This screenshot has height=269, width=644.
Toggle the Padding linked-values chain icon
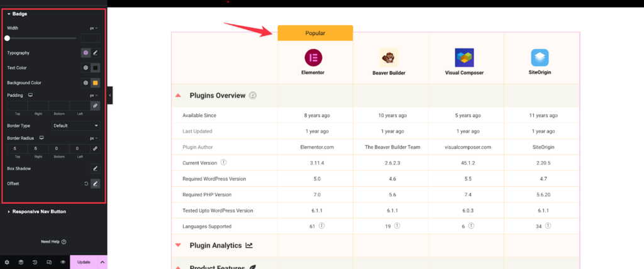tap(96, 106)
